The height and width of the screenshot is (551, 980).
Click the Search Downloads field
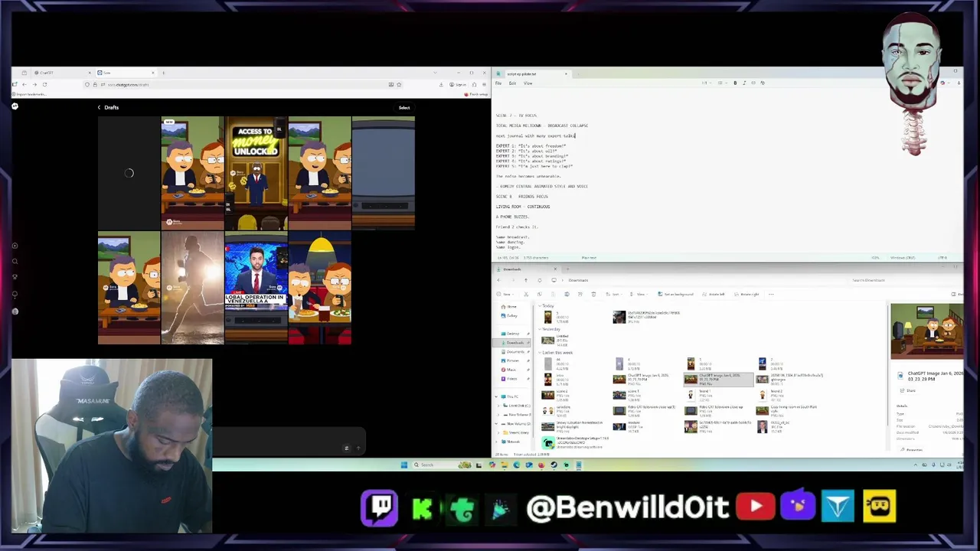[x=907, y=280]
